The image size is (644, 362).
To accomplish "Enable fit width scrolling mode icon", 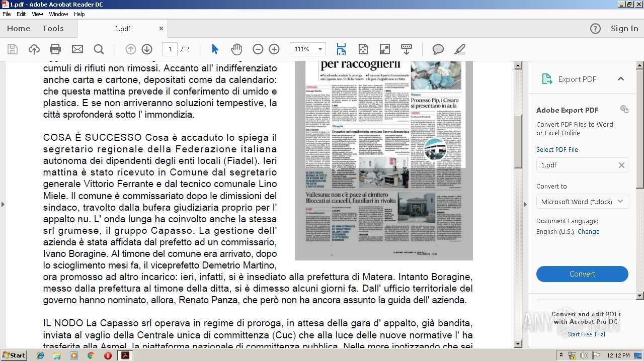I will (342, 49).
